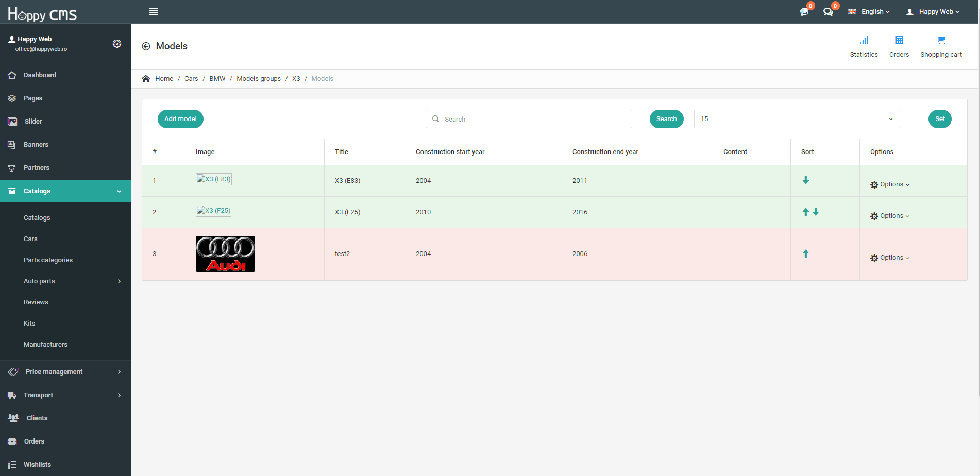Viewport: 980px width, 476px height.
Task: Open the Shopping cart icon
Action: (941, 40)
